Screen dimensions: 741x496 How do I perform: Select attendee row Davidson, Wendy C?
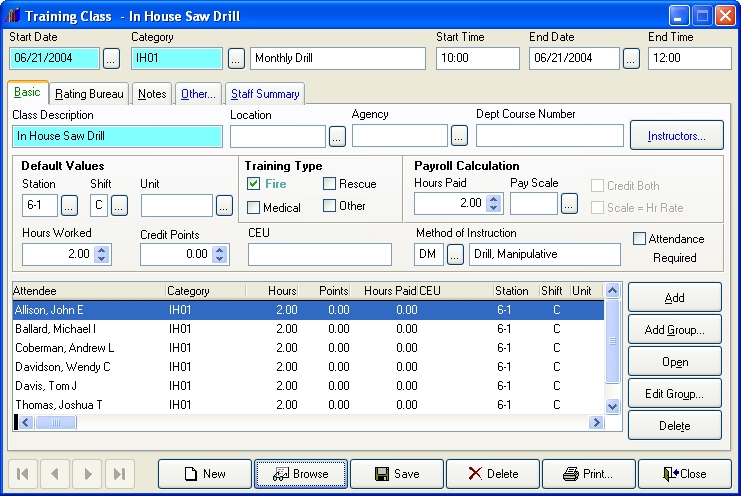pyautogui.click(x=308, y=367)
